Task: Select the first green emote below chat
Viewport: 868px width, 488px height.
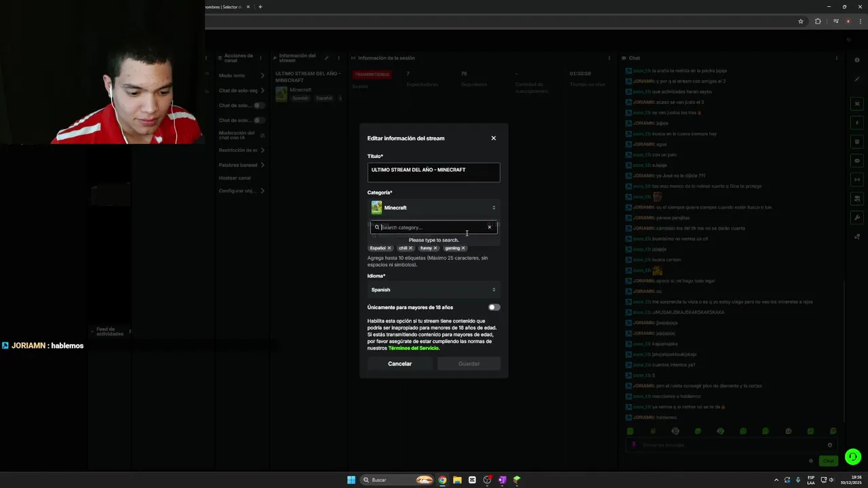Action: pos(630,431)
